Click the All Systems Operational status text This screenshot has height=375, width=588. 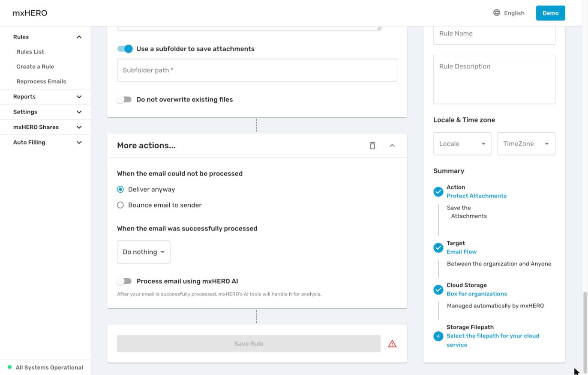coord(49,367)
